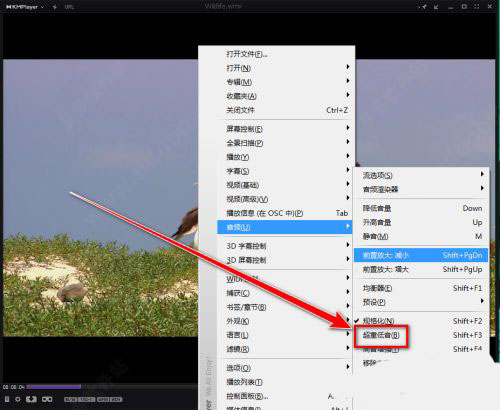Open the 选项(O) submenu
Viewport: 500px width, 410px height.
pyautogui.click(x=286, y=368)
